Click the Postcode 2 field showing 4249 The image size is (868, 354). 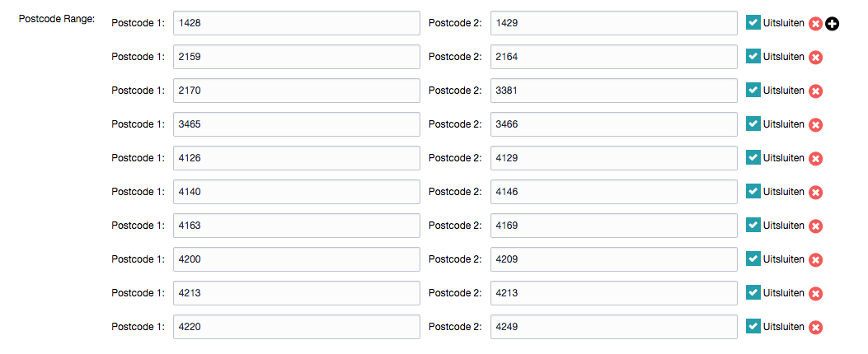click(614, 327)
